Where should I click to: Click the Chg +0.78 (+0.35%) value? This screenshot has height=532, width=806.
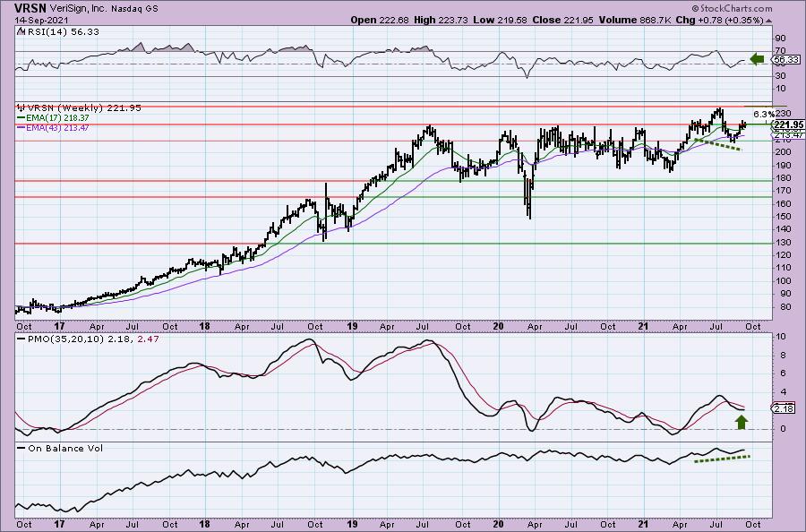pos(720,20)
